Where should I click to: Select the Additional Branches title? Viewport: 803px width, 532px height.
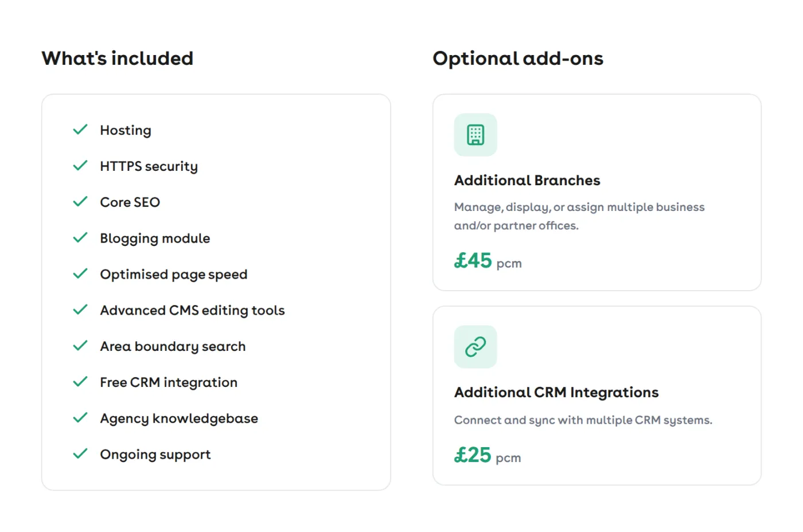point(527,181)
